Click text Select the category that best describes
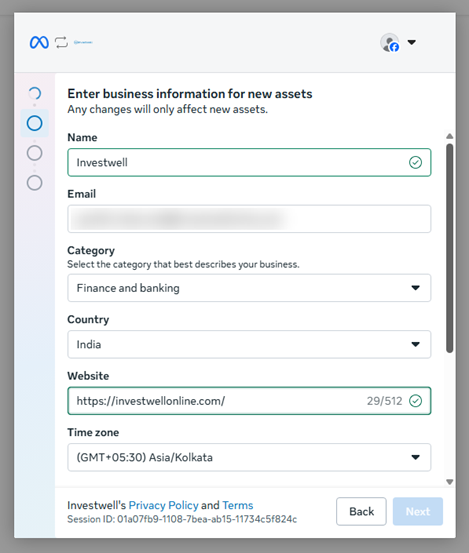This screenshot has height=553, width=469. tap(183, 265)
